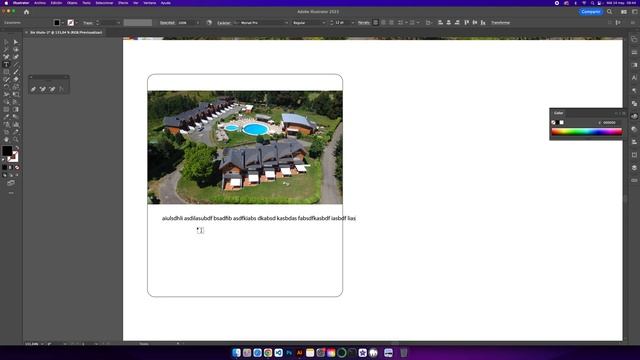Swap fill and stroke arrows in toolbar
This screenshot has width=640, height=360.
[17, 148]
